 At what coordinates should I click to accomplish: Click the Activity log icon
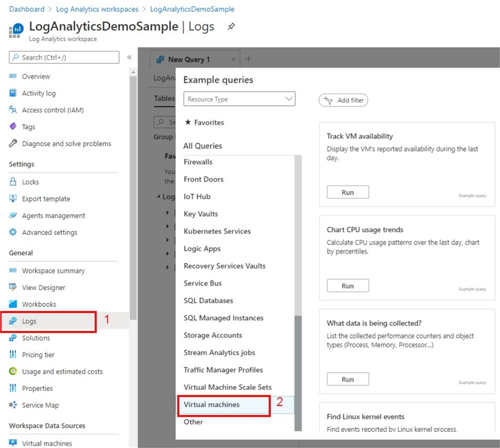point(12,93)
